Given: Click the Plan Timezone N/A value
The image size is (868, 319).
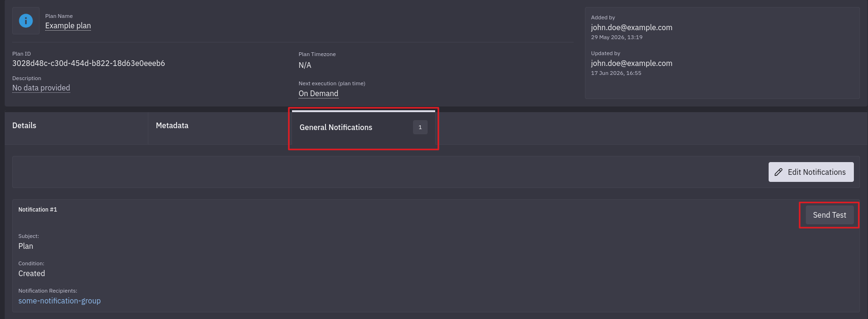Looking at the screenshot, I should pos(305,65).
